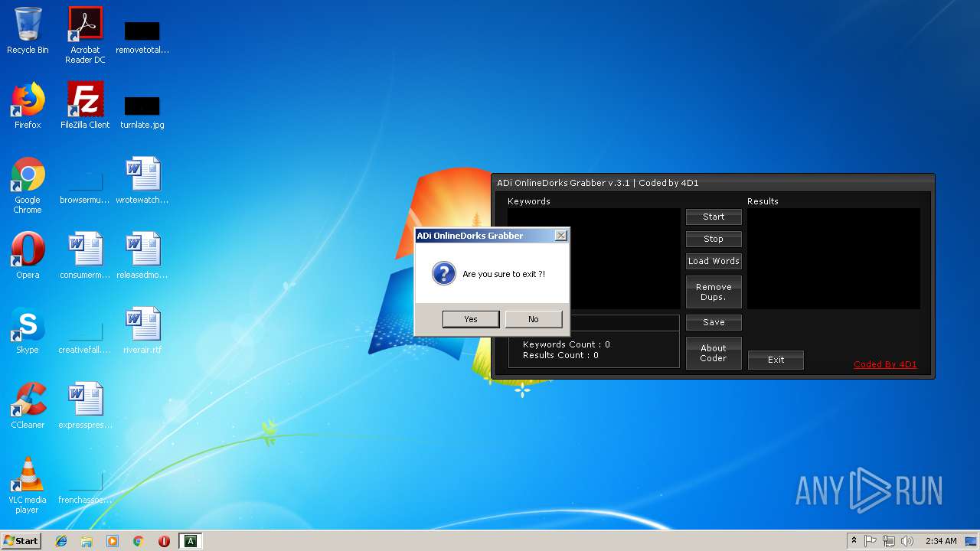Select the Results Count : 0 text

tap(560, 355)
